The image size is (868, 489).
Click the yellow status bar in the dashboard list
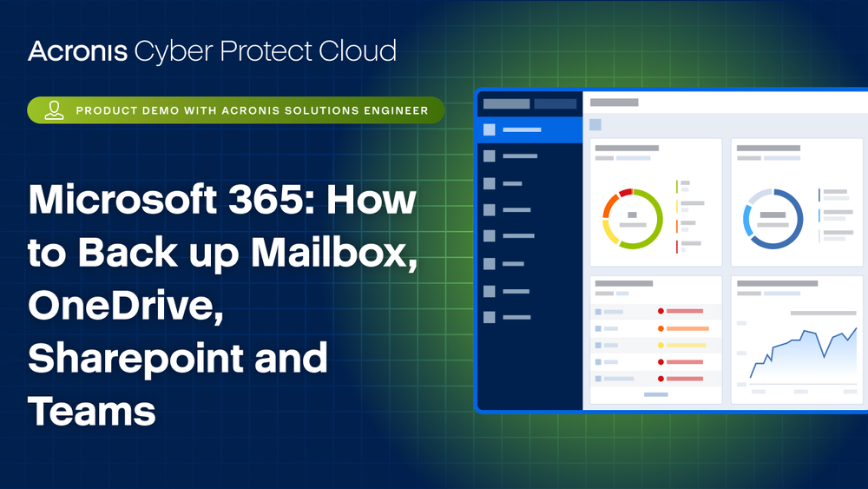pyautogui.click(x=686, y=345)
